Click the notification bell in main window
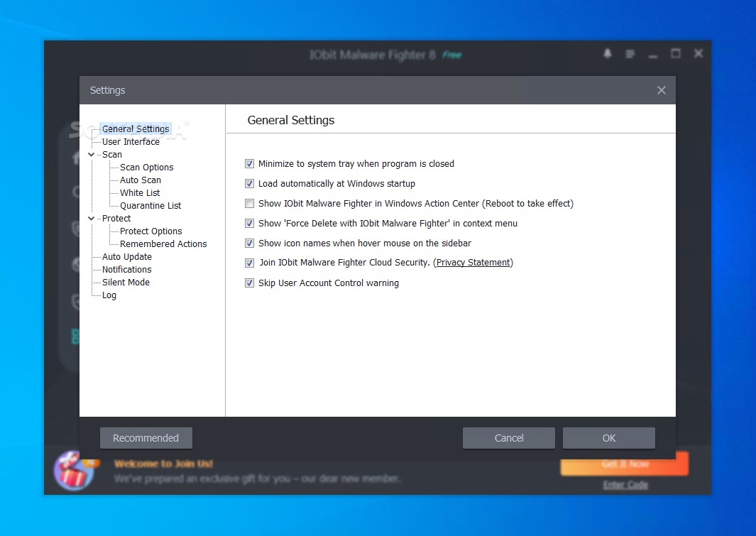Viewport: 756px width, 536px height. 608,53
